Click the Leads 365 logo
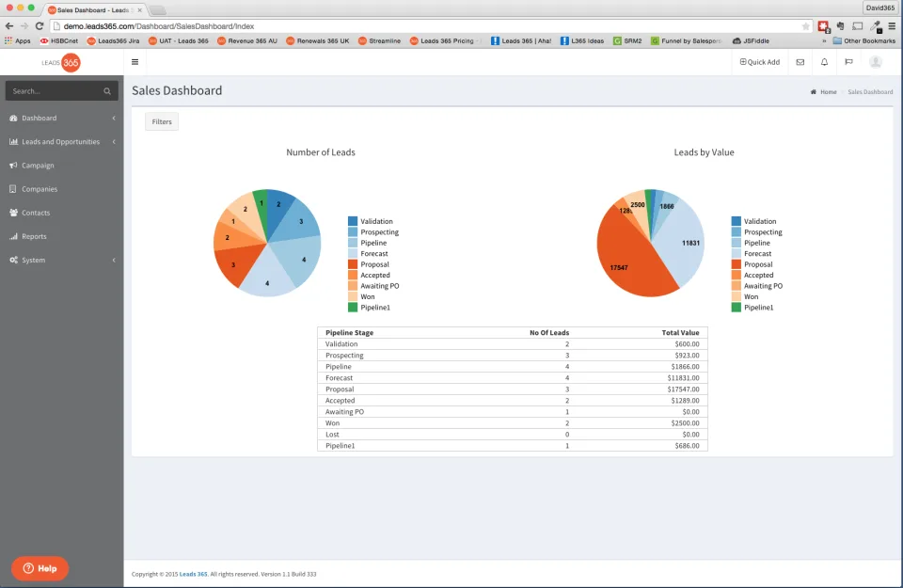The height and width of the screenshot is (588, 903). [61, 62]
